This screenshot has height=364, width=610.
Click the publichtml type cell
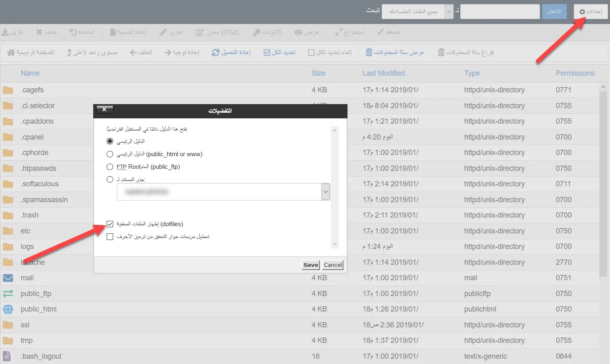pos(480,309)
